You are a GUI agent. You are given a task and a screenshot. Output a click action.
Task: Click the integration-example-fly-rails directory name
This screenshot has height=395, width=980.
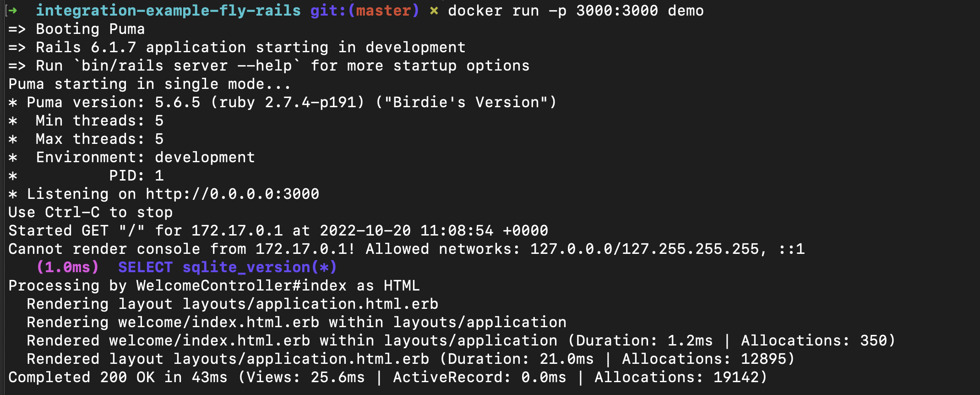168,11
